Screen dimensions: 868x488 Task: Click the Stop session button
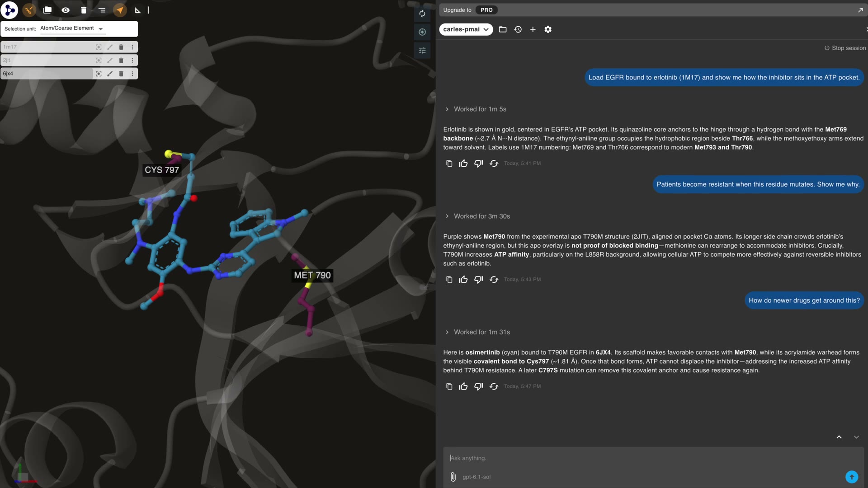[845, 48]
